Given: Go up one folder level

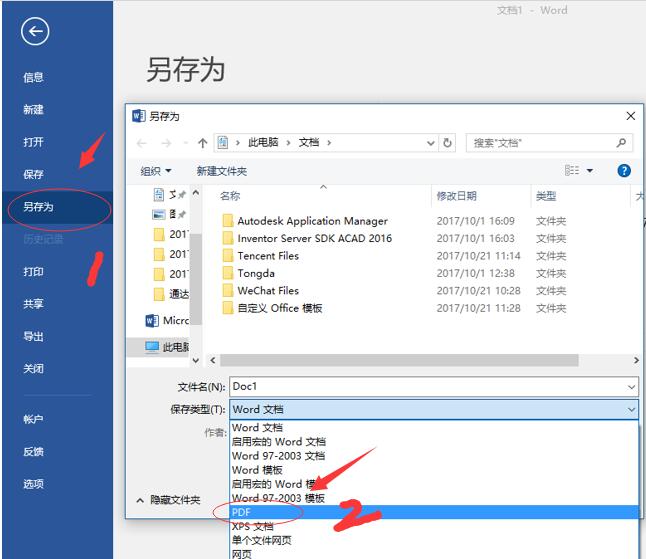Looking at the screenshot, I should point(202,143).
